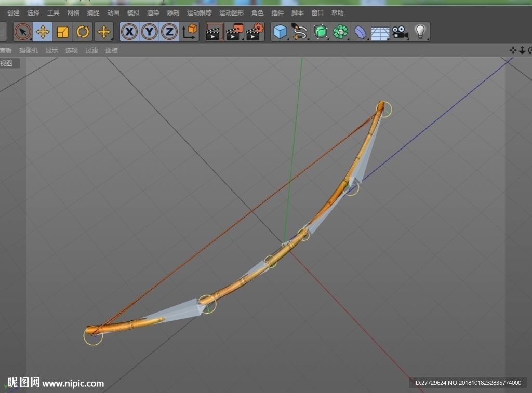532x393 pixels.
Task: Add a Cube primitive object
Action: click(x=280, y=32)
